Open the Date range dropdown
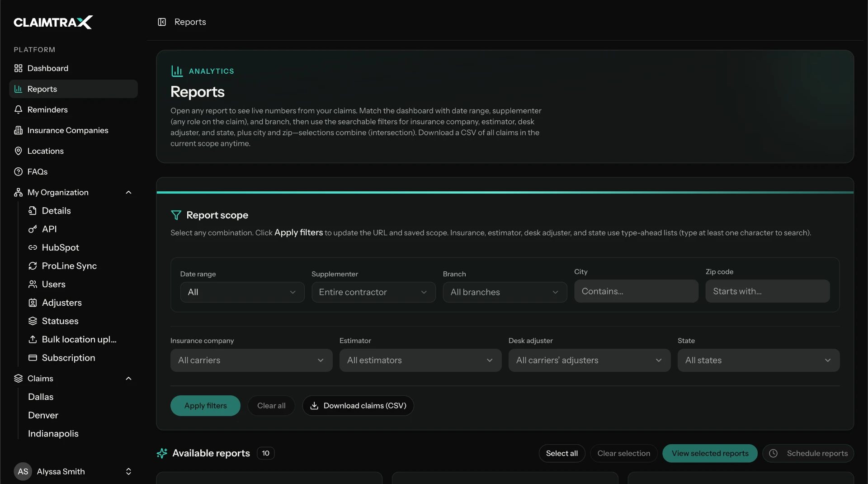 point(242,292)
